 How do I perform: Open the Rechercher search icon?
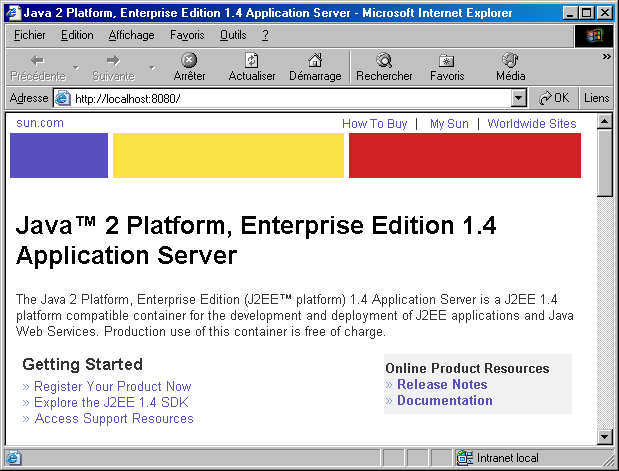pos(384,60)
